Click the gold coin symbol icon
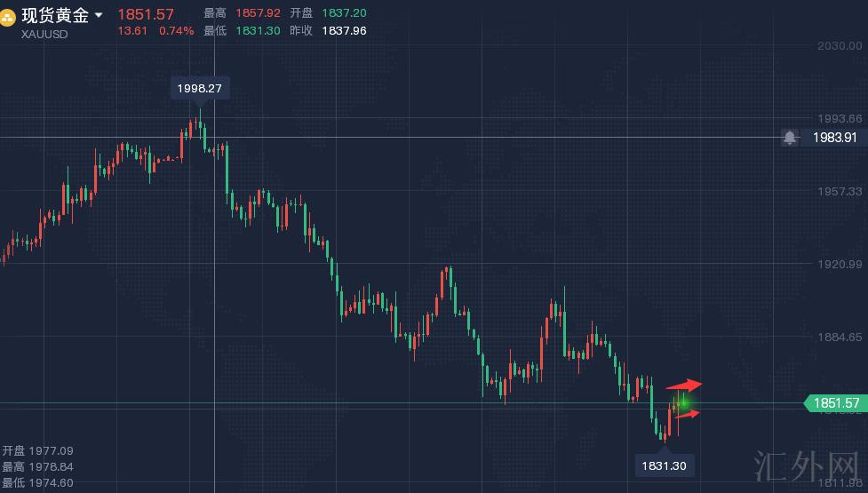Image resolution: width=868 pixels, height=493 pixels. click(11, 16)
